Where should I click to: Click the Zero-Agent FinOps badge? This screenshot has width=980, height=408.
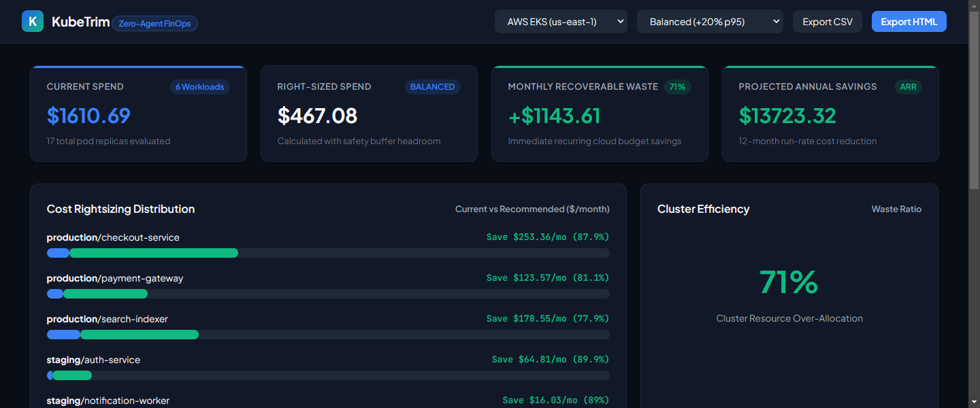pos(155,23)
